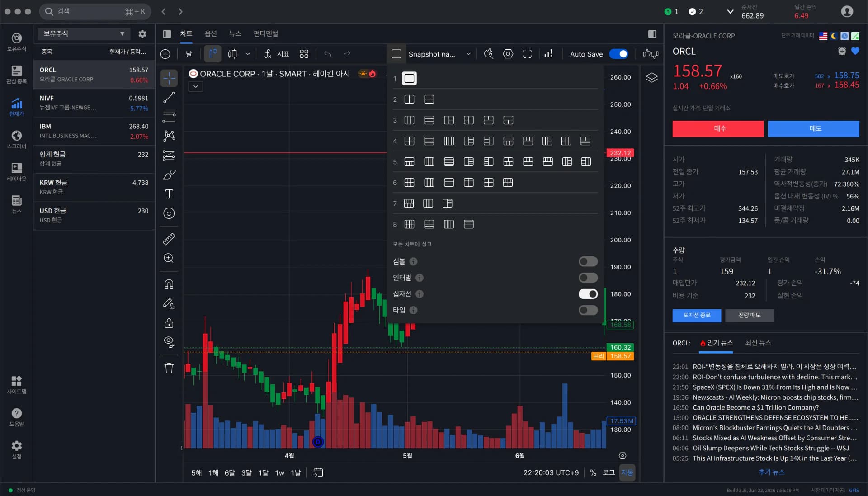Add a symbol with the plus circle icon
The height and width of the screenshot is (496, 868).
pos(165,54)
